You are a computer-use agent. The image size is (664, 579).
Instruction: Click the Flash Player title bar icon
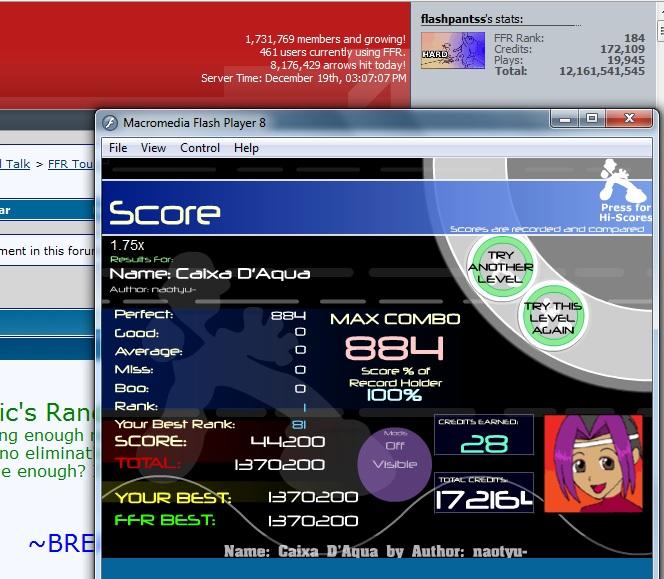(110, 123)
